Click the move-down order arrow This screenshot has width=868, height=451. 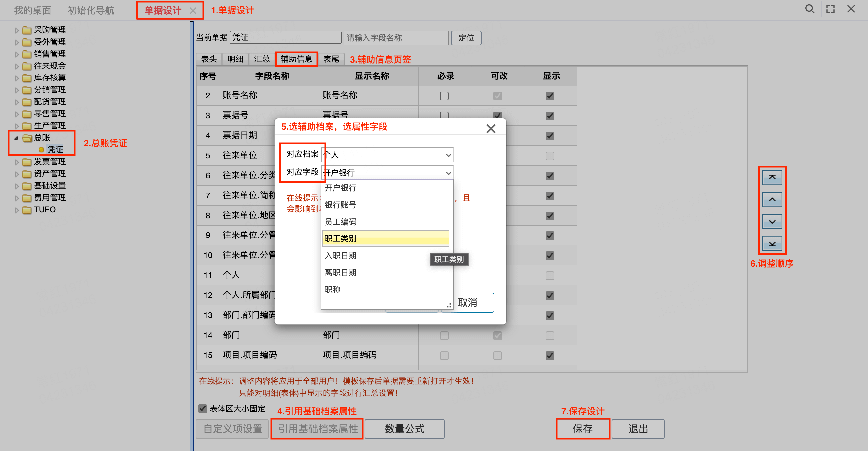(x=772, y=222)
